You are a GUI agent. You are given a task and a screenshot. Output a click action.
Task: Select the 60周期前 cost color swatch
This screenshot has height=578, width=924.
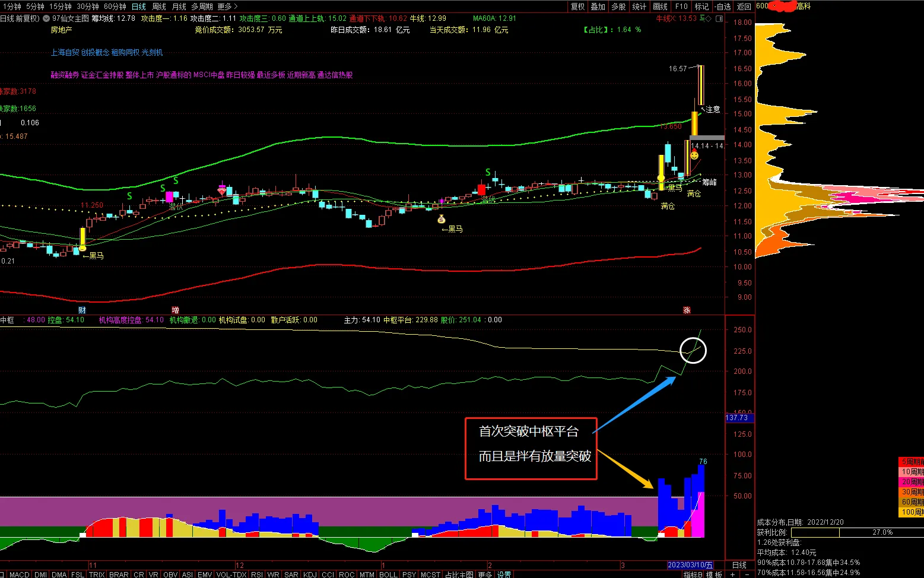pos(912,502)
